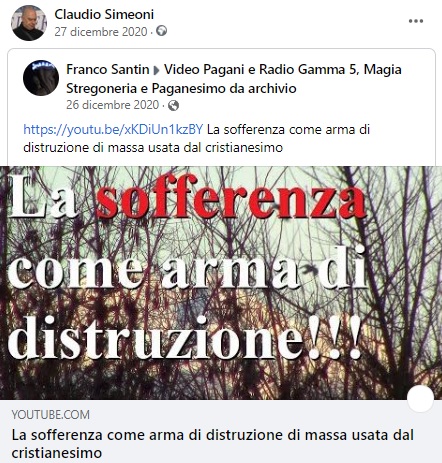Follow the youtu.be/xKDiUn1kzBY link
The image size is (442, 463).
[x=113, y=129]
